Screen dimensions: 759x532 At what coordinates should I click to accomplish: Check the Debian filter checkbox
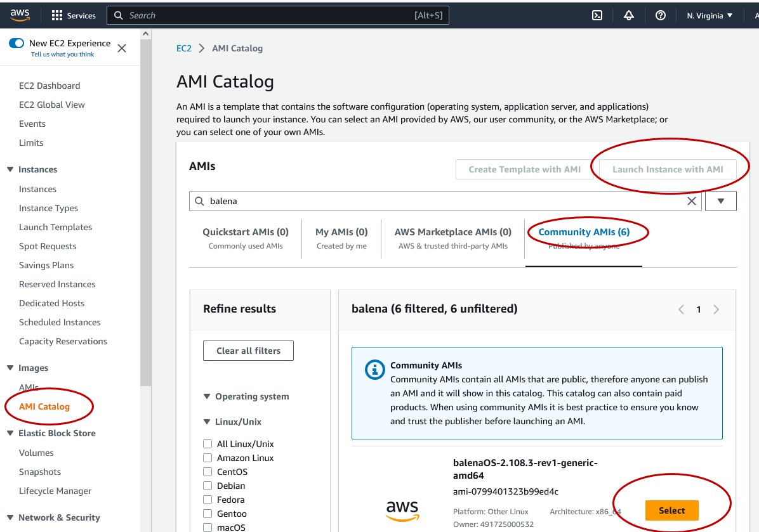[x=208, y=486]
